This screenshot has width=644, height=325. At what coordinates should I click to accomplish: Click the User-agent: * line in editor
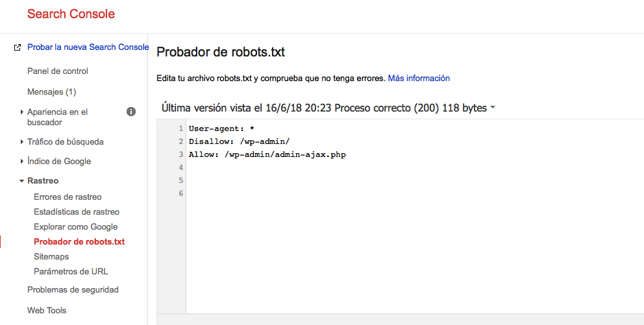point(222,128)
